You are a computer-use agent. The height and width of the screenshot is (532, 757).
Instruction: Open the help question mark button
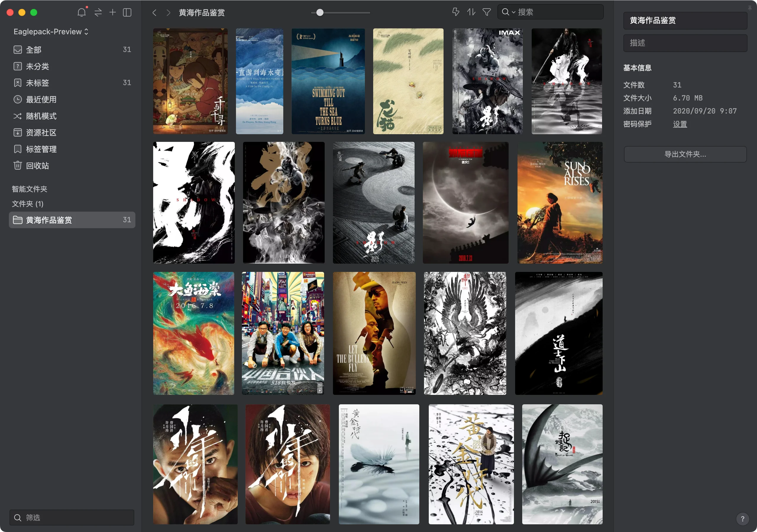[x=742, y=518]
